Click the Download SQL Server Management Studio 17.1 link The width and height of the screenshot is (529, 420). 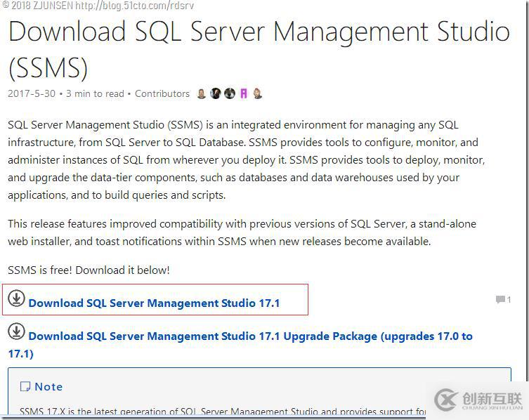[154, 303]
